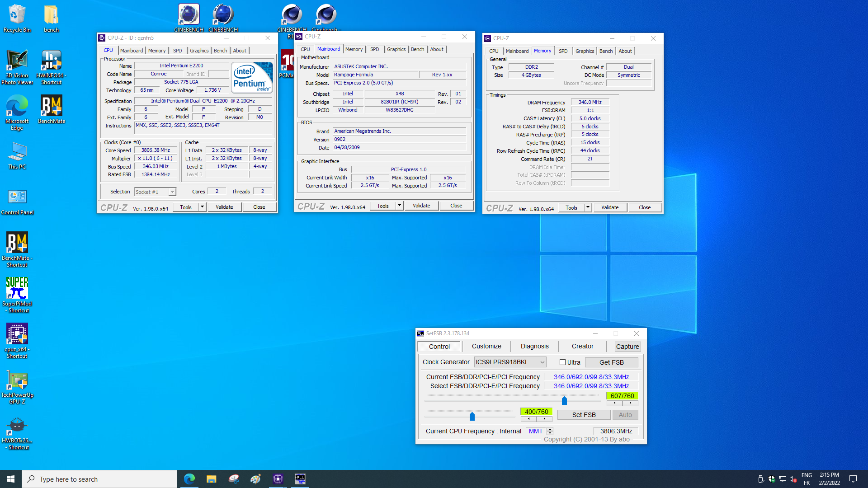
Task: Expand Tools arrow in CPU-Z Mainboard window
Action: tap(399, 206)
